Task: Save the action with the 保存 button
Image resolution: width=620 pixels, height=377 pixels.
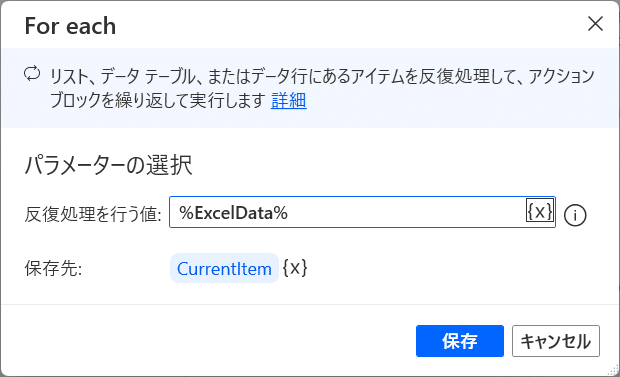Action: coord(460,341)
